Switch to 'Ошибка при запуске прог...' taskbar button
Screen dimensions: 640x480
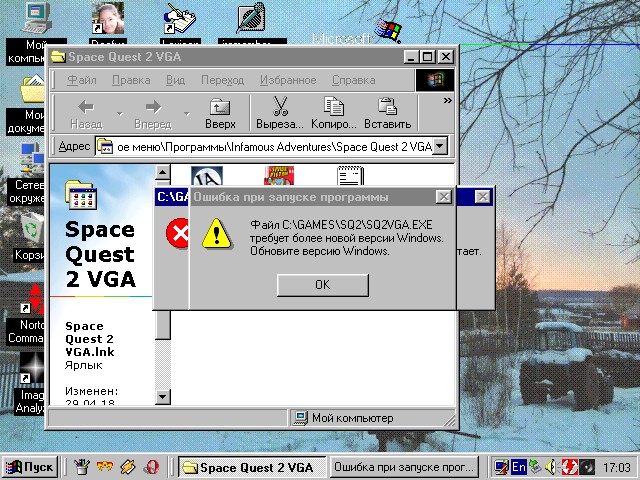click(403, 467)
